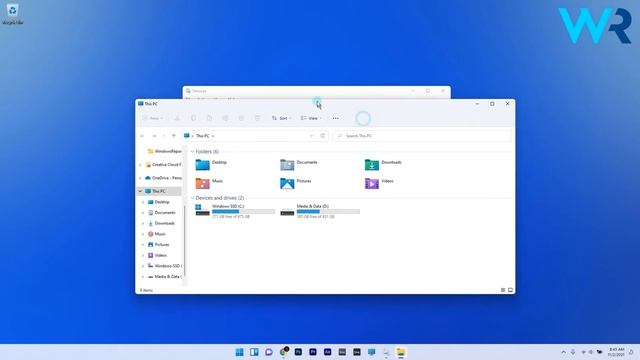This screenshot has height=360, width=640.
Task: Go back with the Back arrow
Action: click(x=142, y=136)
